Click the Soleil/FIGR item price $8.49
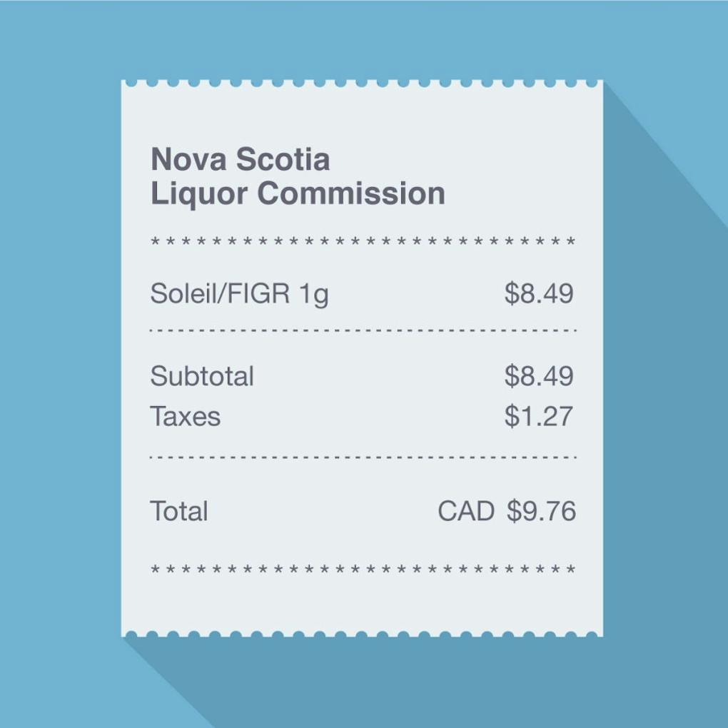This screenshot has width=728, height=728. click(x=539, y=293)
